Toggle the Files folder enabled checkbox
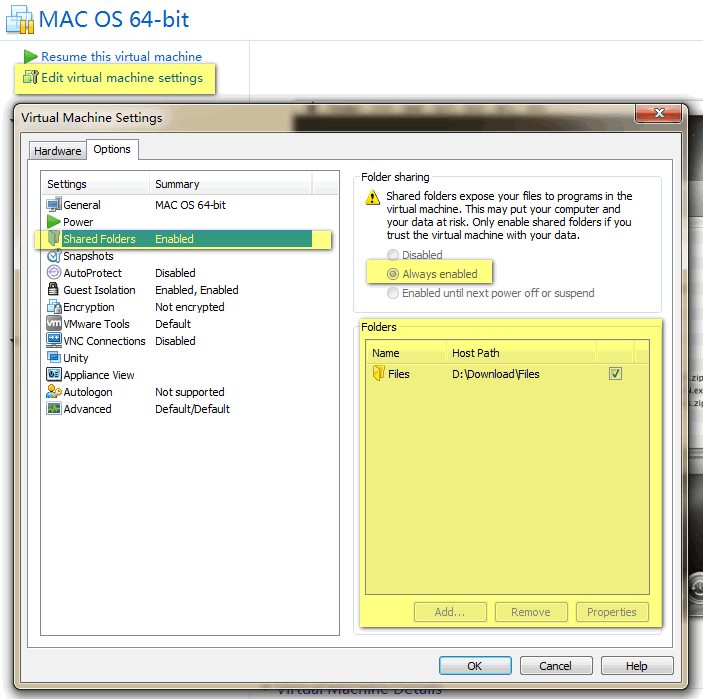Image resolution: width=703 pixels, height=699 pixels. [615, 373]
